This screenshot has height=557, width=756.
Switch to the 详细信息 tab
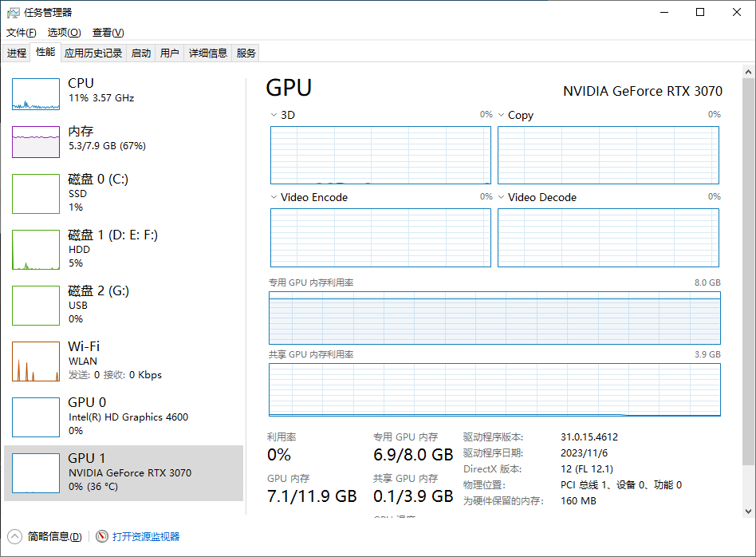[x=208, y=53]
